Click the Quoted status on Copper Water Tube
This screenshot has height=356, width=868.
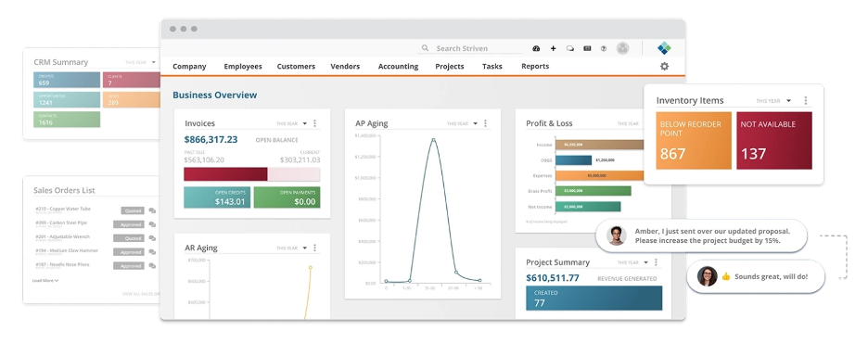click(133, 211)
